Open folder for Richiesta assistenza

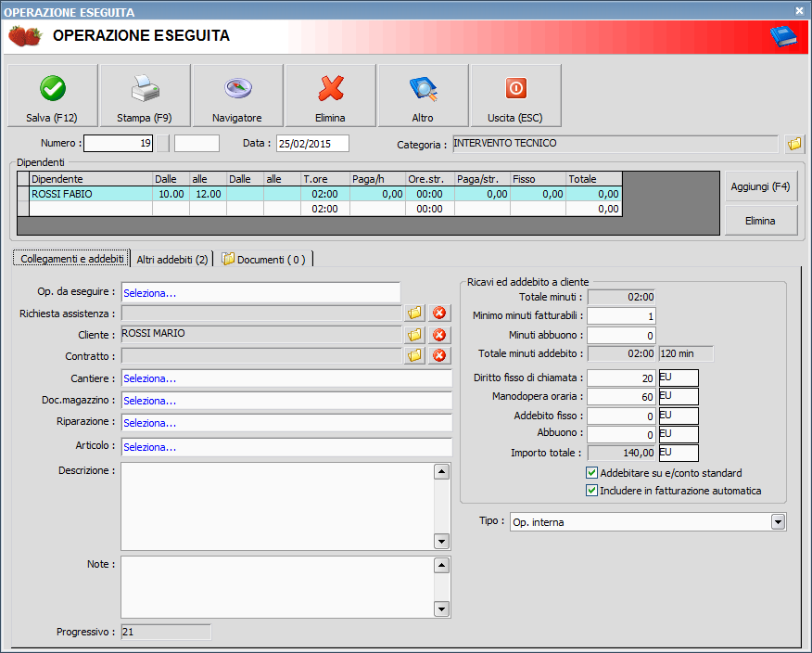[414, 313]
